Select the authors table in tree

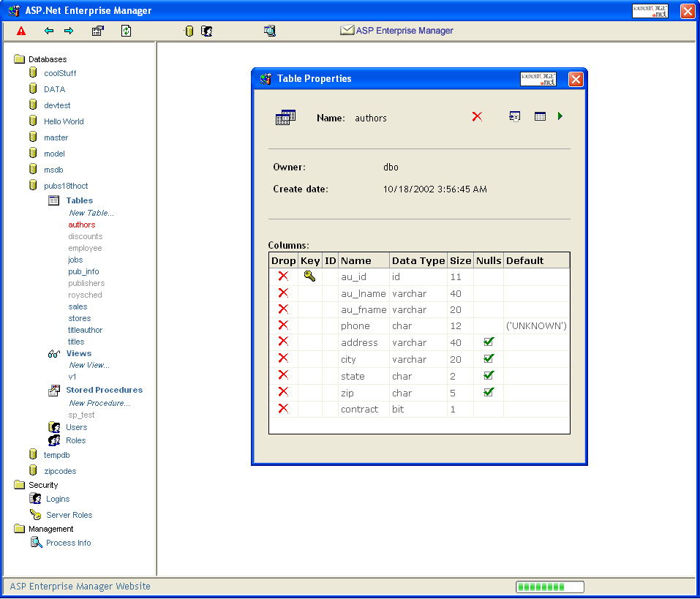[82, 225]
